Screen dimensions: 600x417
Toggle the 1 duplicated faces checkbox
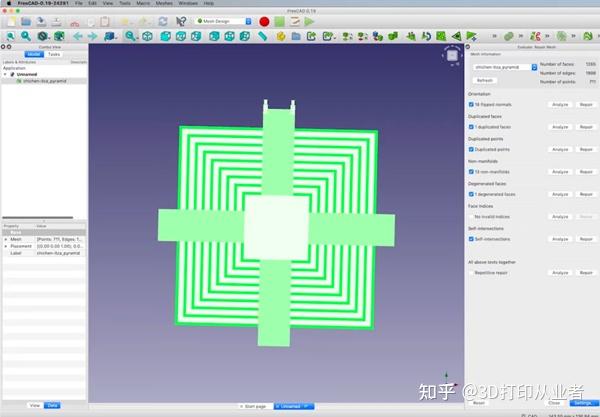471,127
